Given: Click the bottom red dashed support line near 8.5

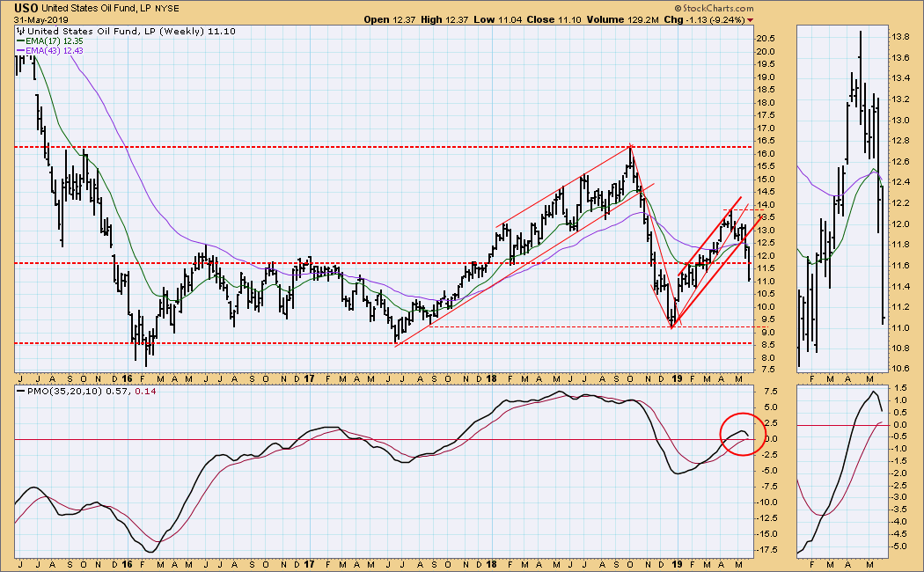Looking at the screenshot, I should click(264, 343).
